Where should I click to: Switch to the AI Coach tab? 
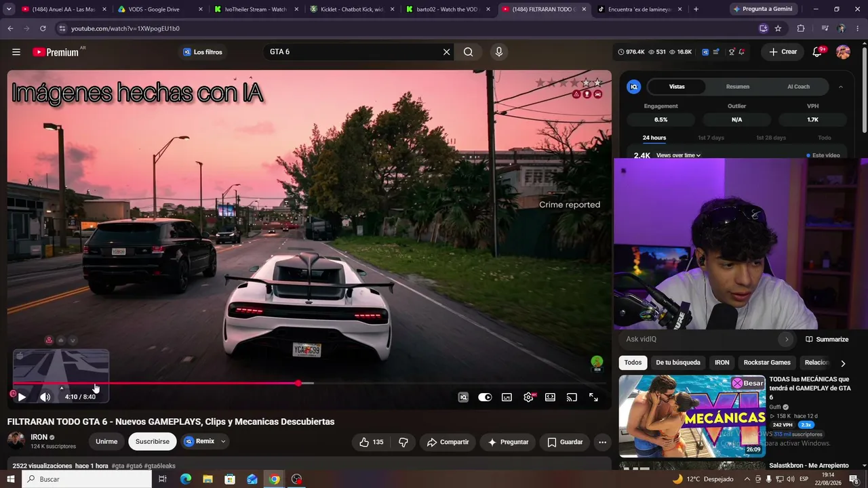coord(798,87)
